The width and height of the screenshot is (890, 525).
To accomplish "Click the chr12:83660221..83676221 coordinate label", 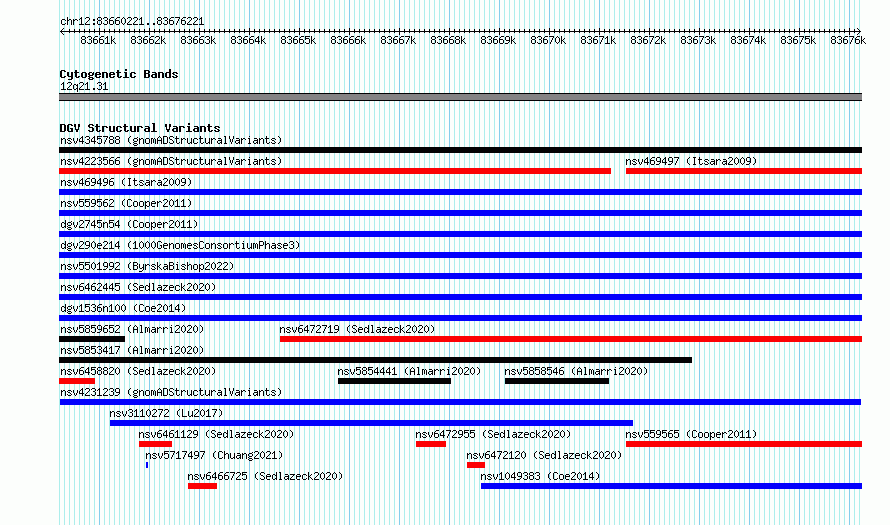I will [132, 21].
